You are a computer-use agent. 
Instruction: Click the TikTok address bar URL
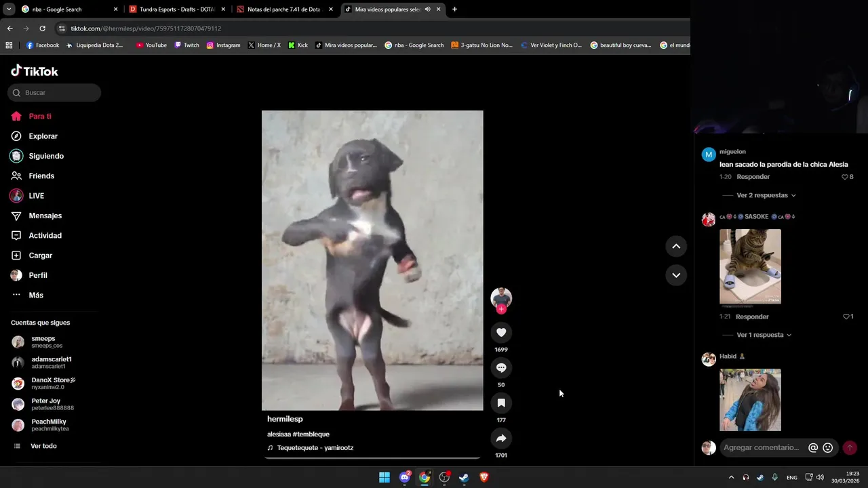(x=146, y=28)
